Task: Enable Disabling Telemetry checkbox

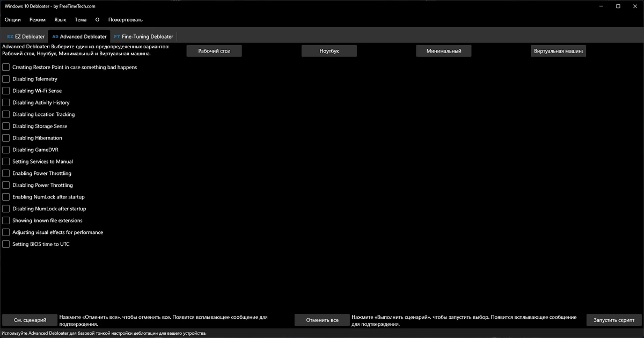Action: [6, 79]
